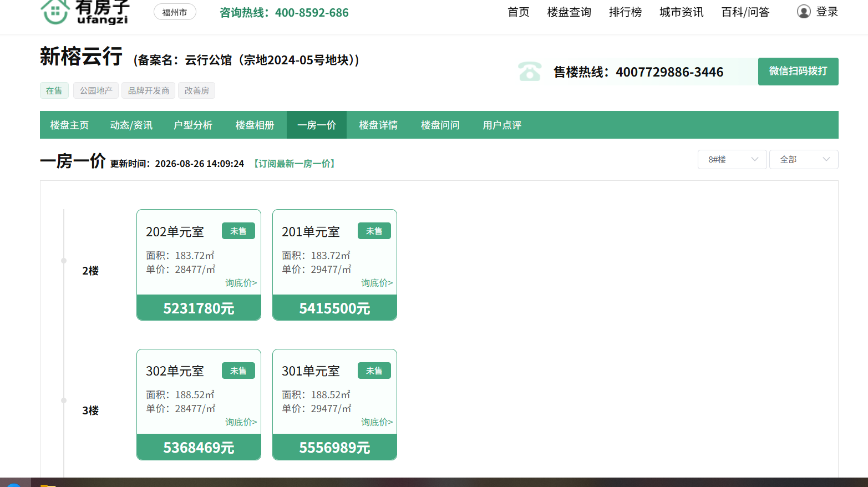Click 询底价 on the 202单元室 card
The width and height of the screenshot is (868, 487).
click(241, 283)
